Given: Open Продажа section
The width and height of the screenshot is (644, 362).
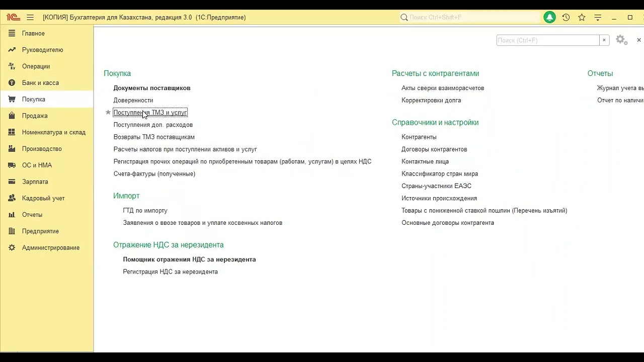Looking at the screenshot, I should [35, 116].
